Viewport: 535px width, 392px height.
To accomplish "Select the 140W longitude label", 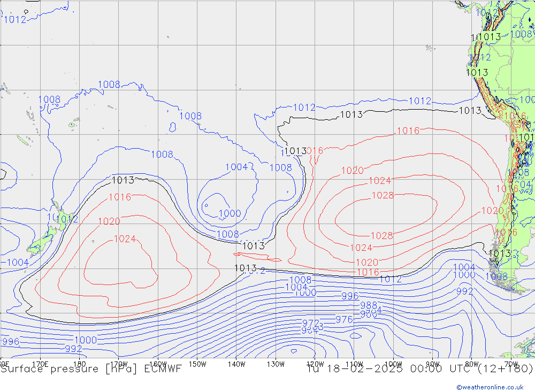I will [x=237, y=364].
